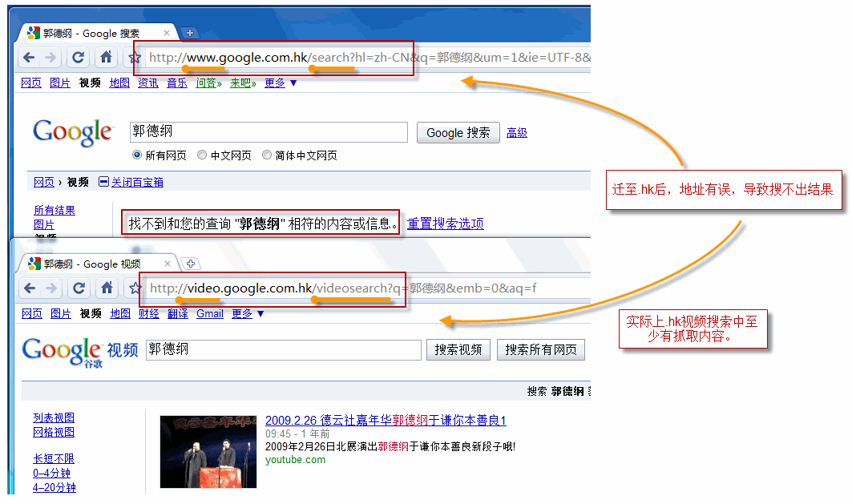Open 网页 in the Google 搜索 window nav bar
Image resolution: width=852 pixels, height=504 pixels.
tap(31, 83)
